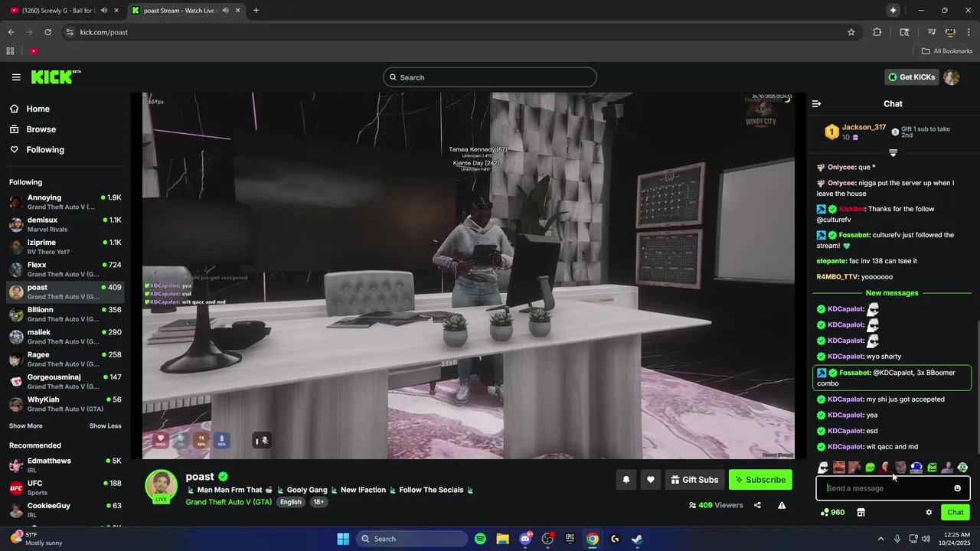Switch to the YouTube Screwly G tab

(65, 11)
